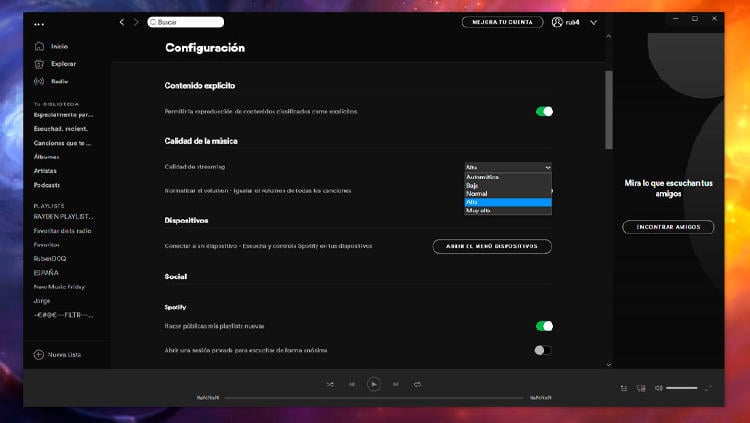Click the settings page scrollbar thumb
750x423 pixels.
pyautogui.click(x=609, y=110)
